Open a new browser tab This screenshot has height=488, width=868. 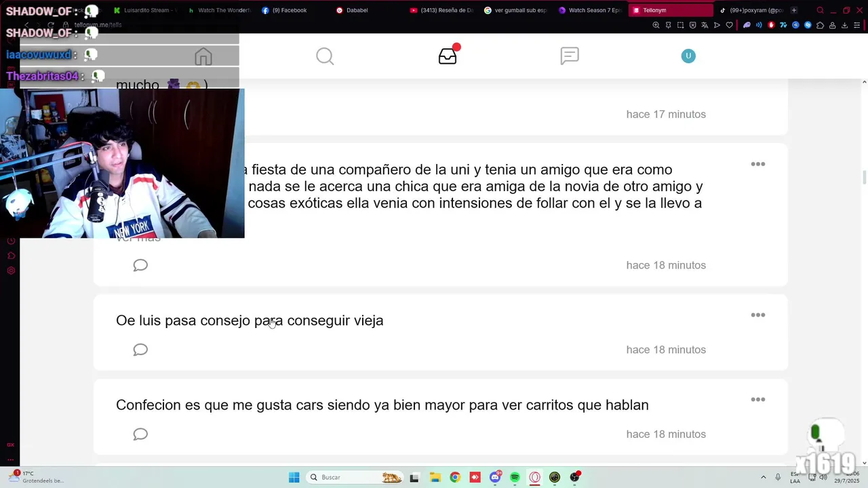pyautogui.click(x=794, y=10)
